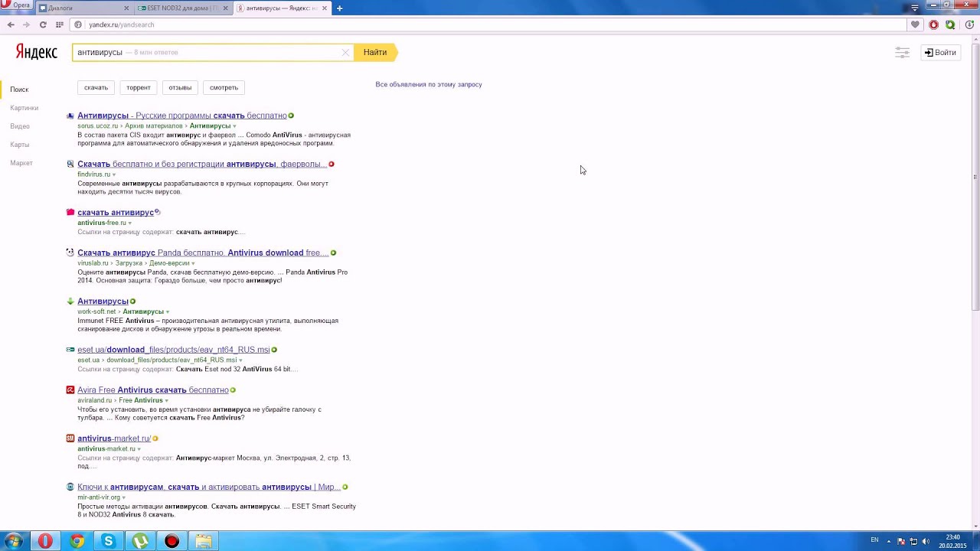The image size is (980, 551).
Task: Open a new tab with plus button
Action: pos(339,8)
